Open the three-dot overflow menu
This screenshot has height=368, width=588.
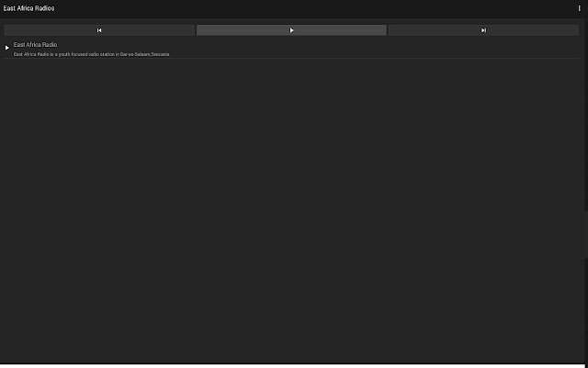[x=579, y=8]
